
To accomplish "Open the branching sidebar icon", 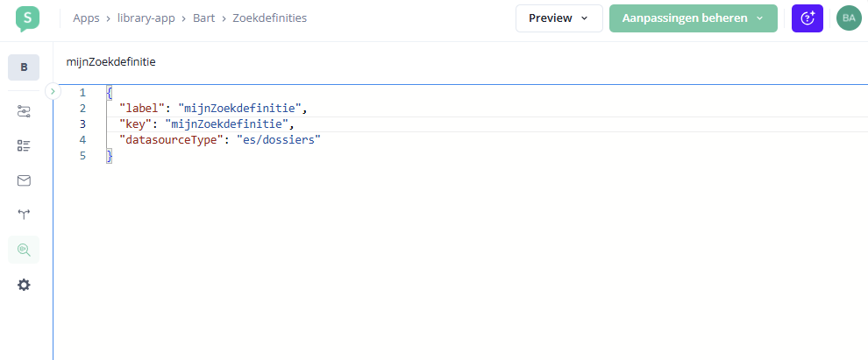I will [x=24, y=215].
